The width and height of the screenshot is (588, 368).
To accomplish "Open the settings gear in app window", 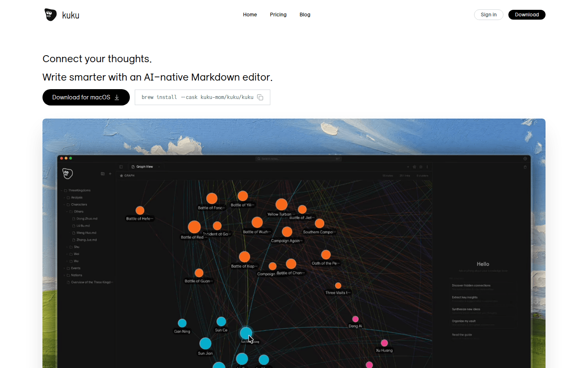I will point(525,159).
